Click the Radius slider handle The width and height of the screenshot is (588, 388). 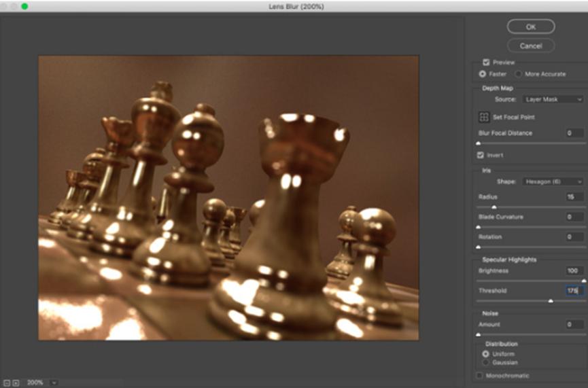[x=494, y=207]
